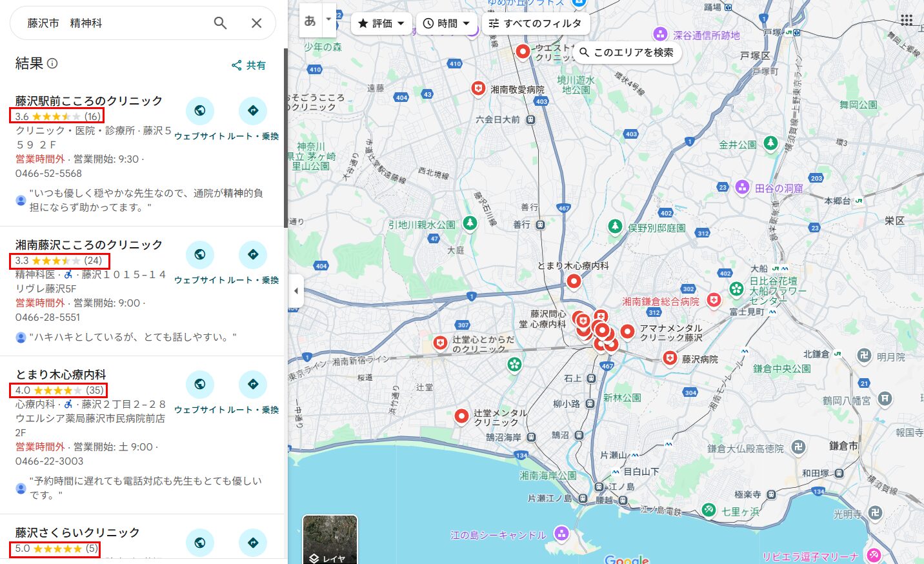The image size is (924, 564).
Task: Click the 共有 share button
Action: click(249, 65)
